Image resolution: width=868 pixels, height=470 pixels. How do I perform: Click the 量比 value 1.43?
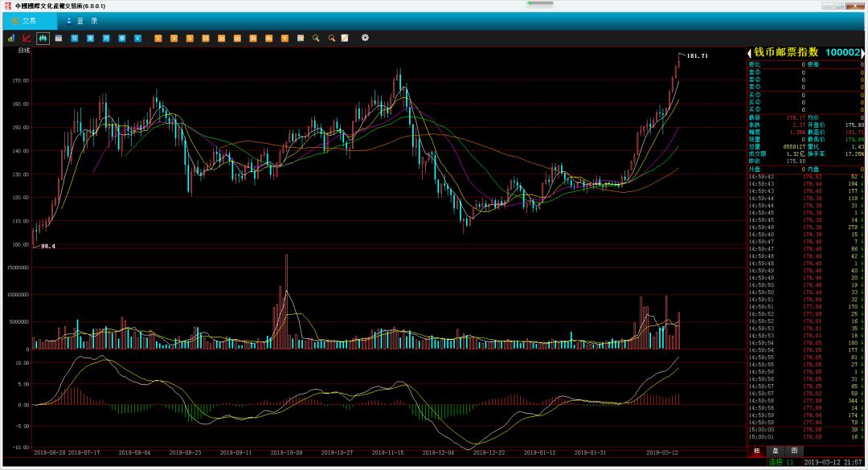coord(858,147)
